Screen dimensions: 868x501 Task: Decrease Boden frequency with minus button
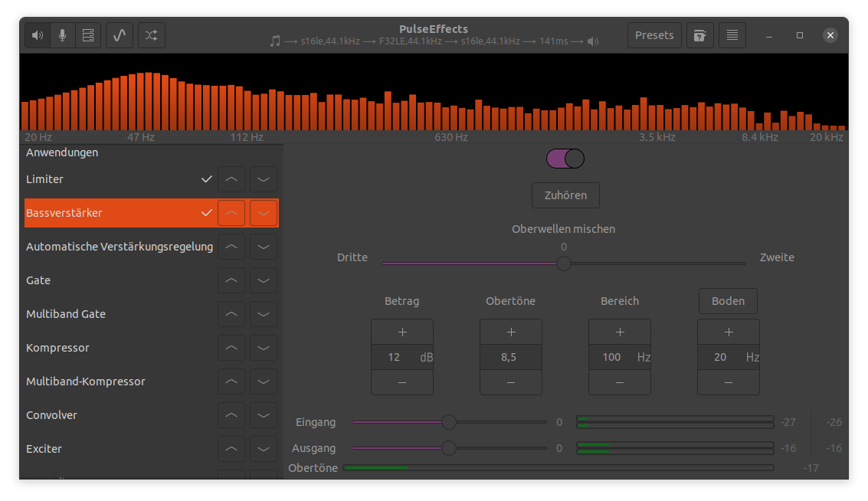(x=729, y=382)
